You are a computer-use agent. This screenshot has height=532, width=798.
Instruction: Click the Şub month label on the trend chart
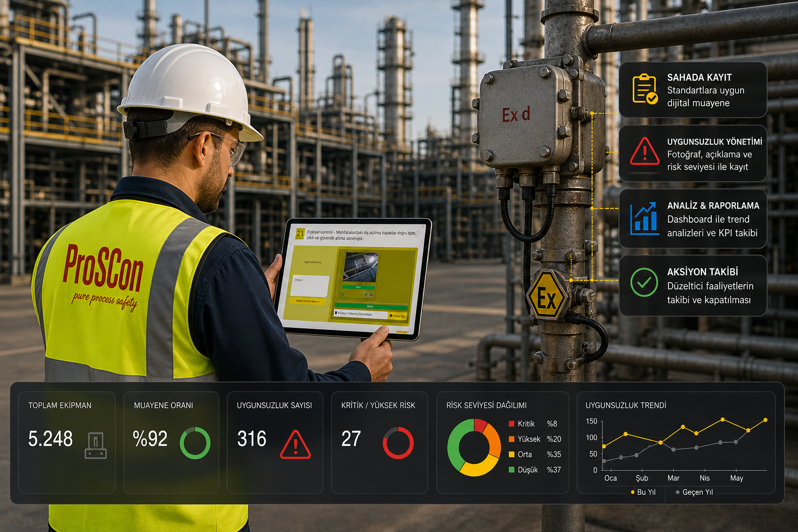click(642, 478)
